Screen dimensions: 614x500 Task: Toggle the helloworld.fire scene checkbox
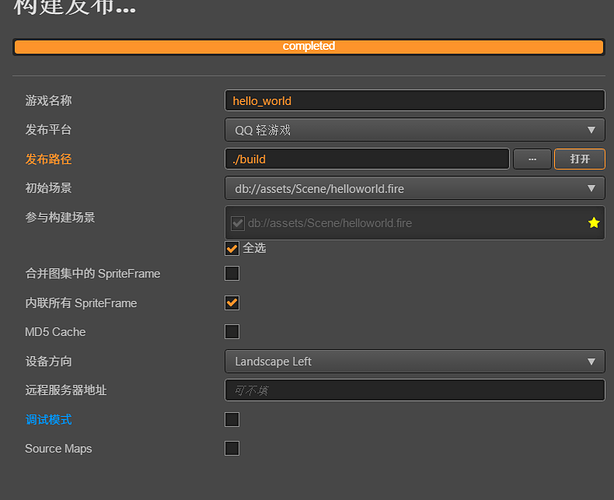point(238,223)
